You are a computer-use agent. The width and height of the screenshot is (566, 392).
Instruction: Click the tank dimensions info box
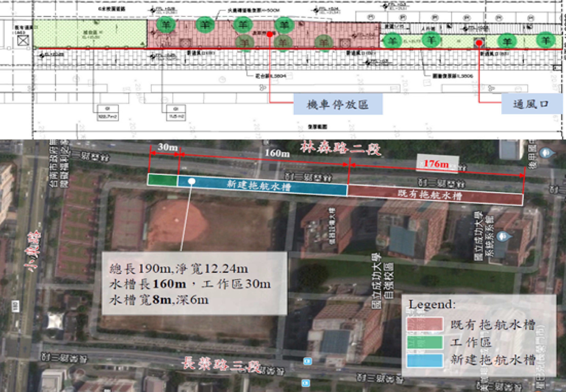194,283
